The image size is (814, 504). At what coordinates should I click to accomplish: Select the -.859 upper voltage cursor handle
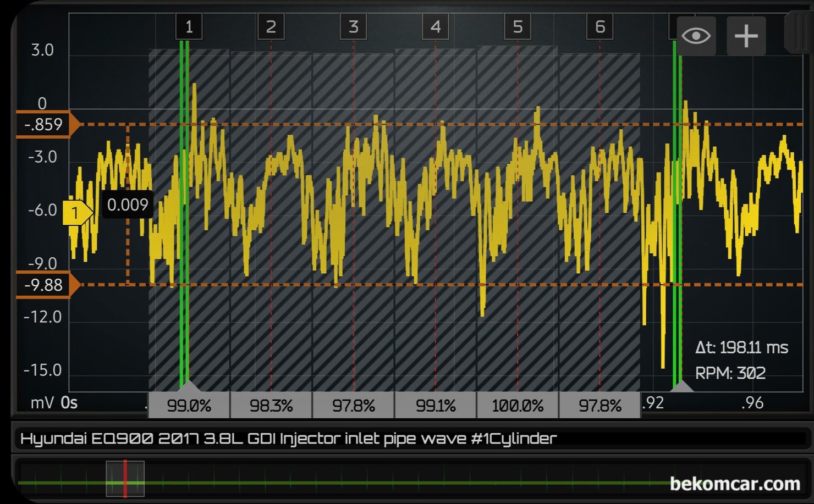point(45,125)
